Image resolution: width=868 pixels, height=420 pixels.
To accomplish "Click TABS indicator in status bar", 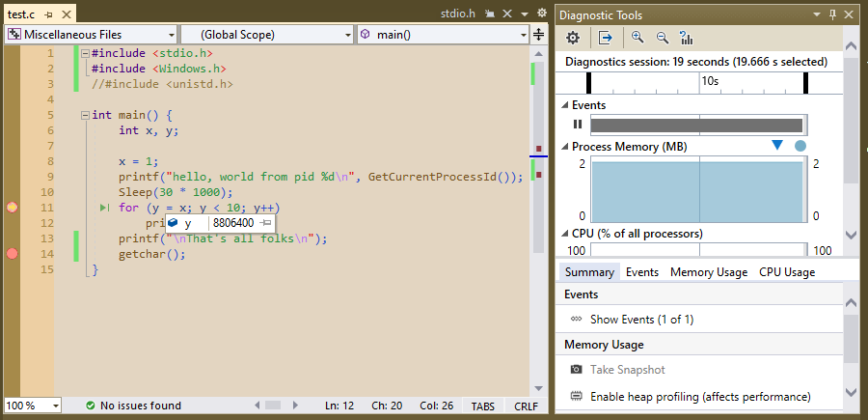I will [483, 406].
